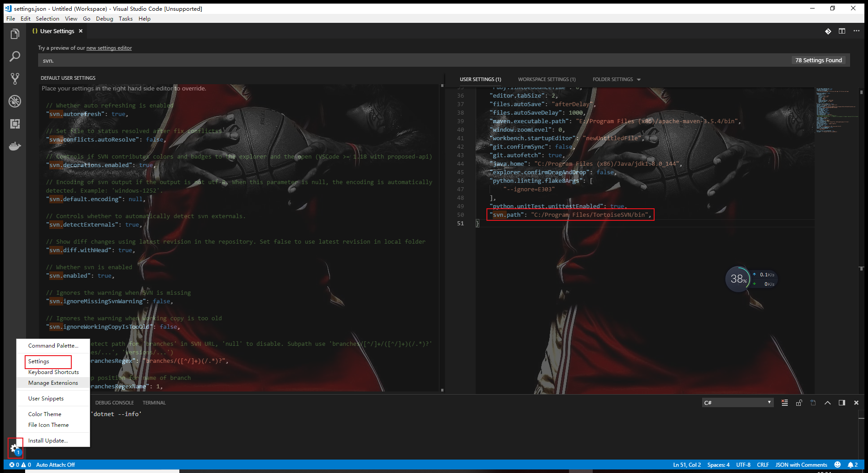The height and width of the screenshot is (473, 868).
Task: Click the "svn.autorefresh" default setting
Action: (87, 114)
